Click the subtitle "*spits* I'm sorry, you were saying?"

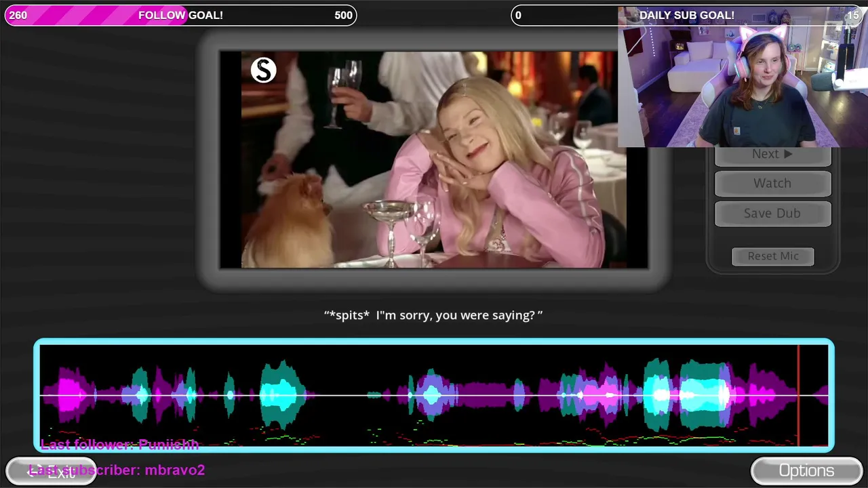433,315
